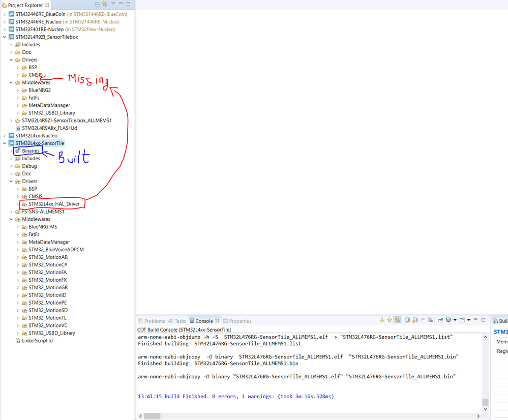Toggle Link with Editor in Project Explorer

tap(105, 4)
